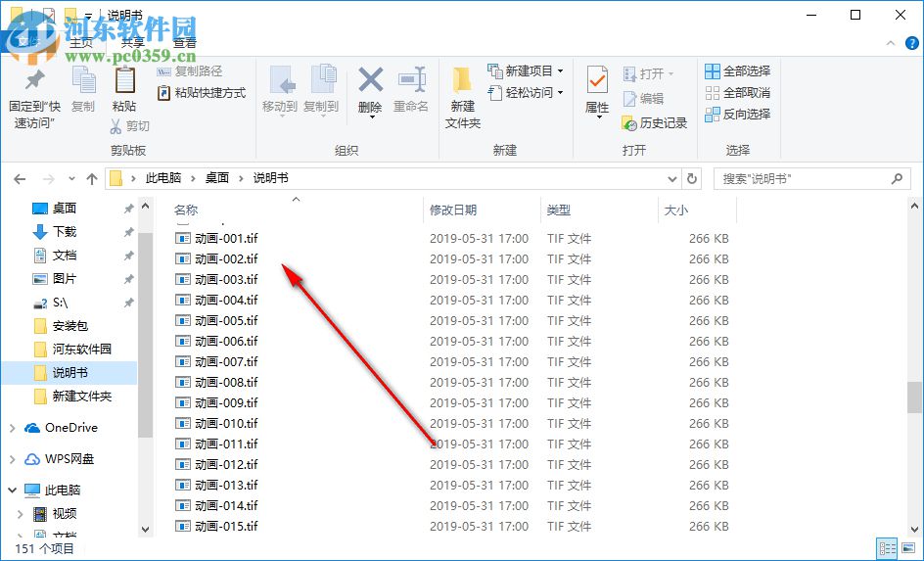Click the file list vertical scrollbar thumb
The width and height of the screenshot is (924, 561).
(914, 397)
